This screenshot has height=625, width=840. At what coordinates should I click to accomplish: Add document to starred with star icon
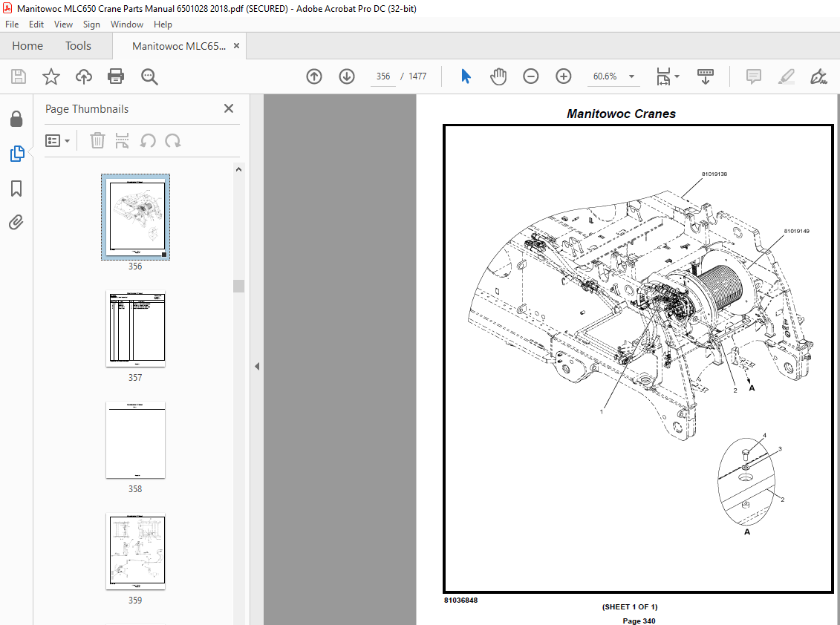click(51, 76)
